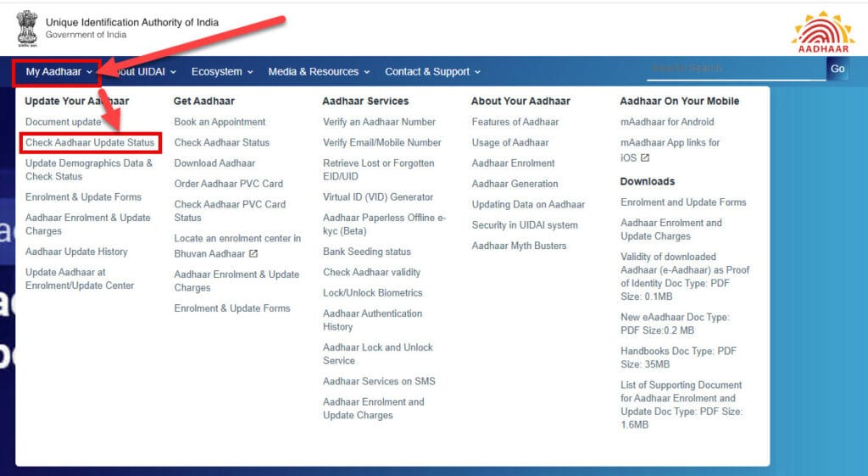Click the Unique Identification Authority of India title
This screenshot has width=868, height=476.
pyautogui.click(x=131, y=23)
